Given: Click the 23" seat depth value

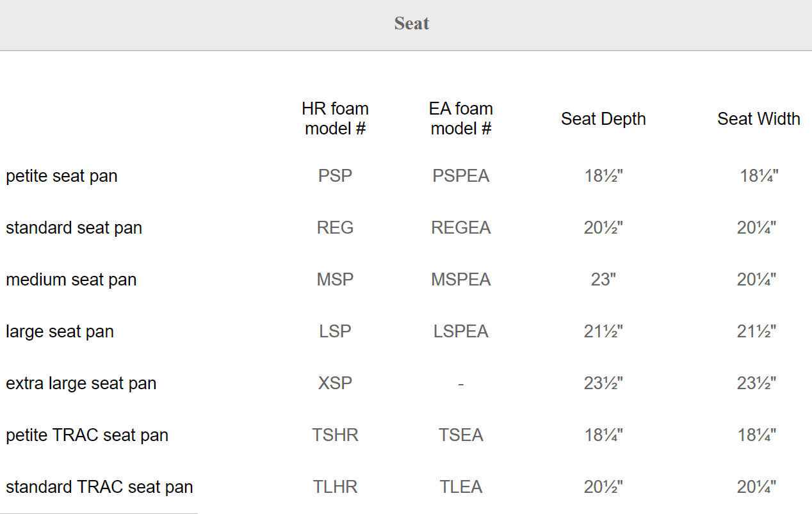Looking at the screenshot, I should tap(603, 280).
